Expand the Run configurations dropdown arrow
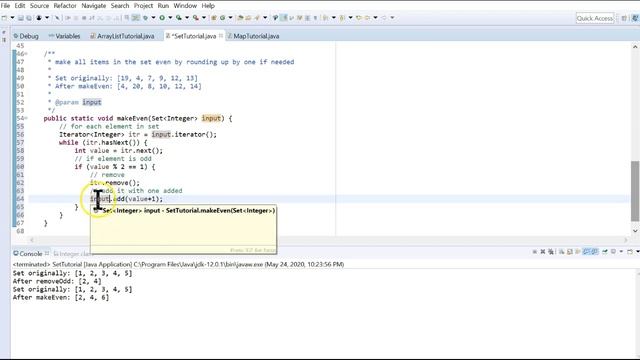 pos(170,18)
